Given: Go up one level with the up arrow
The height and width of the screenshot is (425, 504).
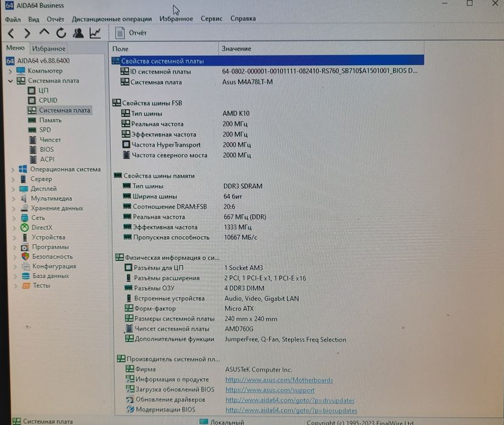Looking at the screenshot, I should click(x=44, y=32).
